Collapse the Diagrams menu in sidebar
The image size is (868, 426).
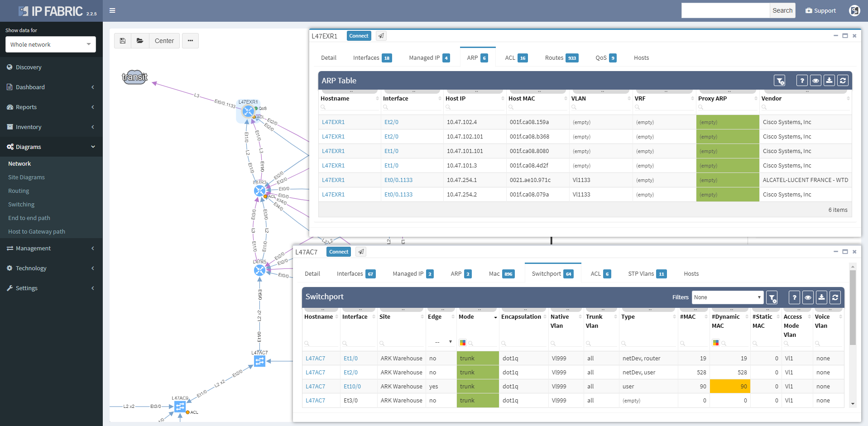click(51, 147)
